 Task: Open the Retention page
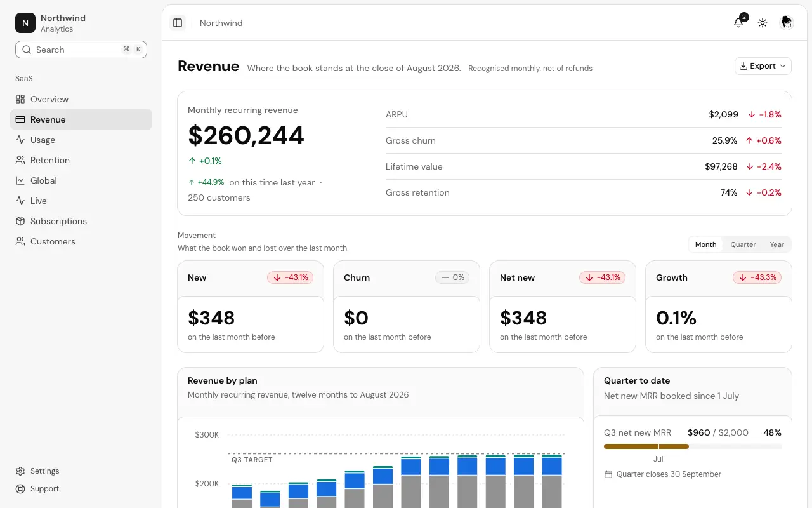81,160
